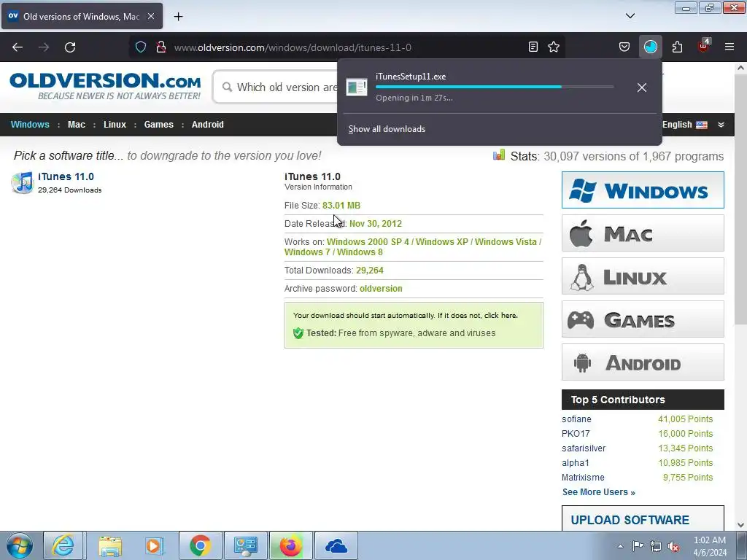Expand the list all tabs arrow
This screenshot has height=560, width=747.
click(630, 16)
